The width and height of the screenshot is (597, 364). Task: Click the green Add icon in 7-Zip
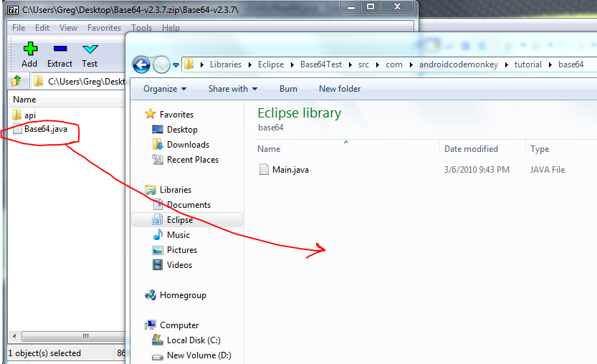click(x=30, y=49)
